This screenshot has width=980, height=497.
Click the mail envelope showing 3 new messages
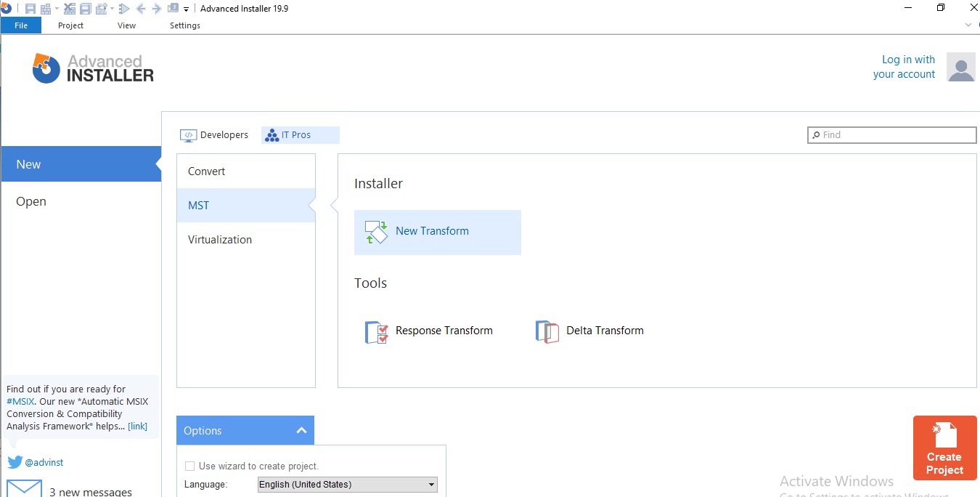24,488
